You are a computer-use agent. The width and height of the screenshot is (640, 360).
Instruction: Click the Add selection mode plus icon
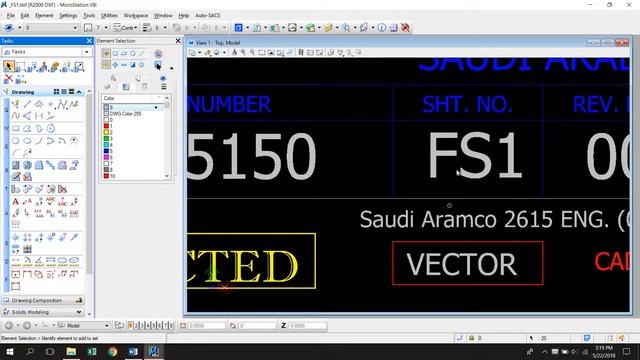[x=115, y=65]
